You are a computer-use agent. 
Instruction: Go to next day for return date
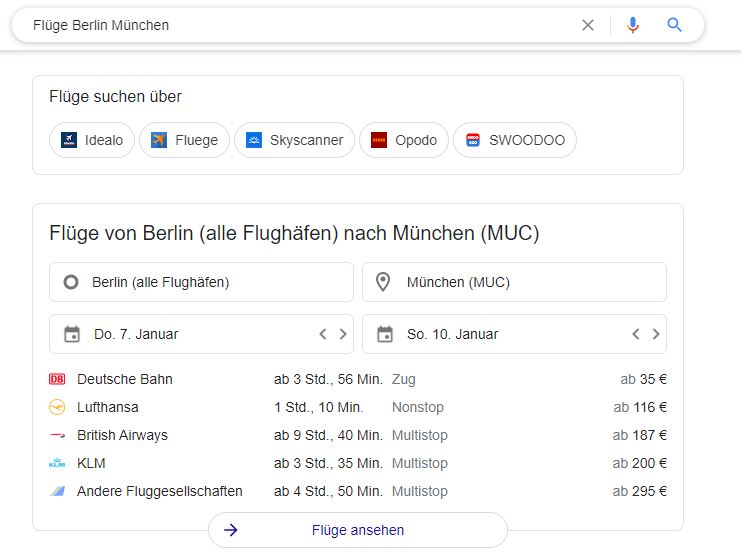(x=656, y=334)
